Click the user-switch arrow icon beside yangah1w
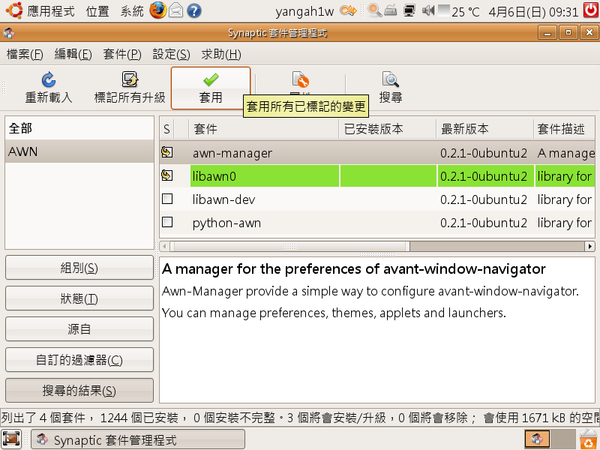 pyautogui.click(x=348, y=10)
